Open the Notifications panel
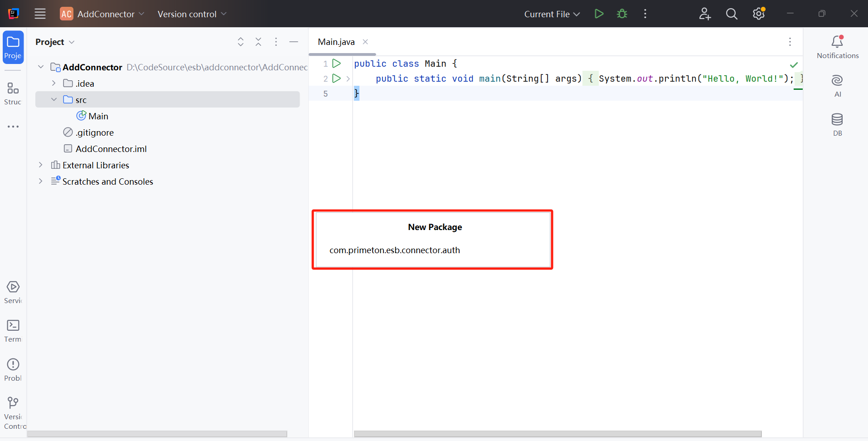Viewport: 868px width, 441px height. tap(837, 47)
